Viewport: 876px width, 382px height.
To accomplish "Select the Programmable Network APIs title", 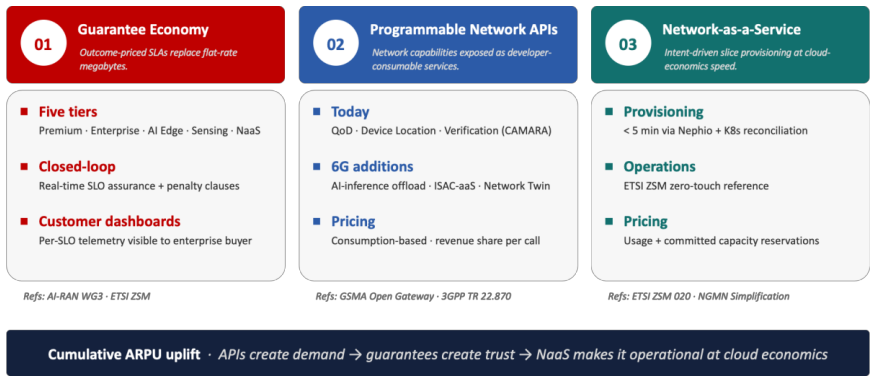I will click(463, 30).
